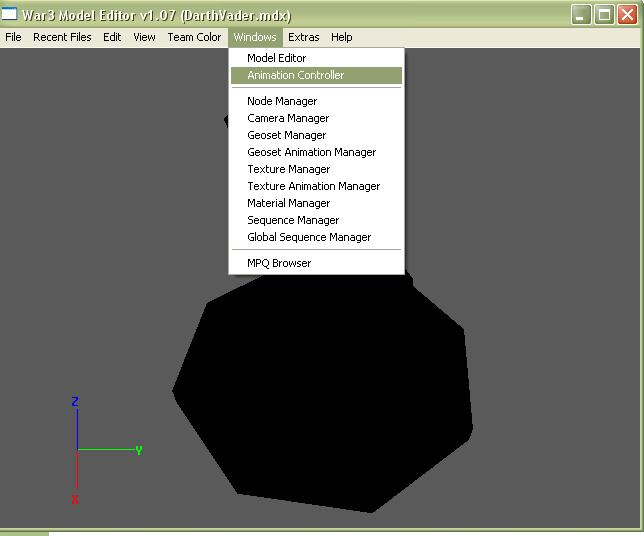This screenshot has height=536, width=644.
Task: Maximize the War3 Model Editor window
Action: click(604, 15)
